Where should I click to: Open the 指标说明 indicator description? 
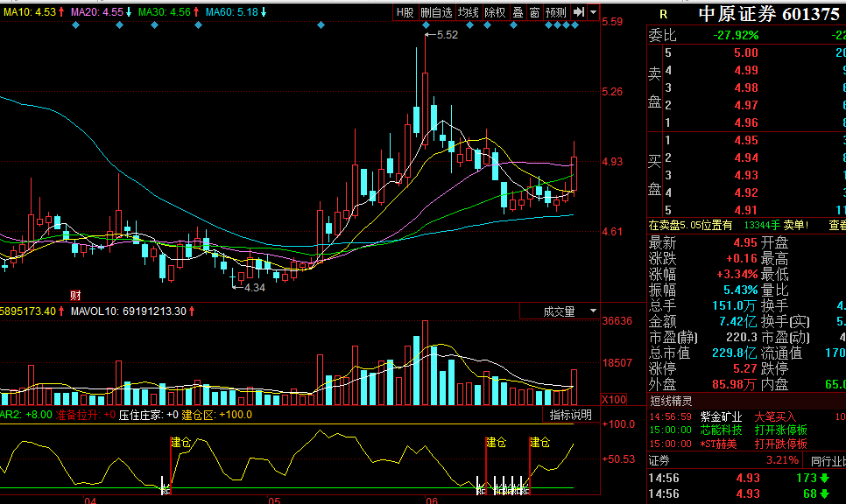click(x=570, y=415)
